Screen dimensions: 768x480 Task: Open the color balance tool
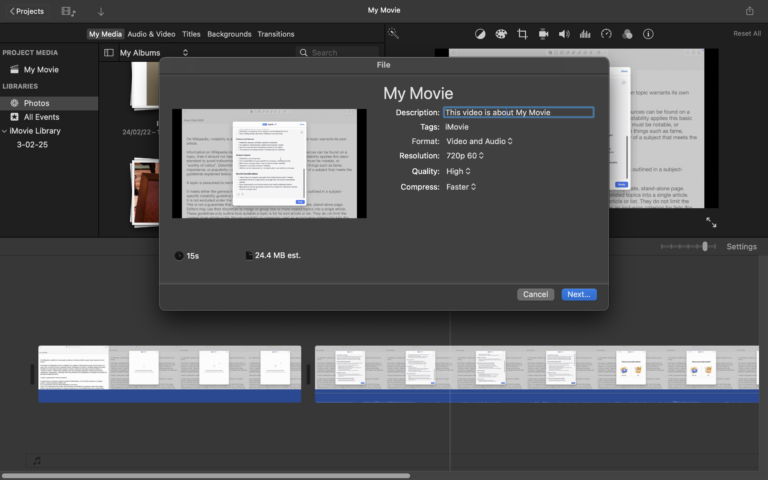coord(480,34)
